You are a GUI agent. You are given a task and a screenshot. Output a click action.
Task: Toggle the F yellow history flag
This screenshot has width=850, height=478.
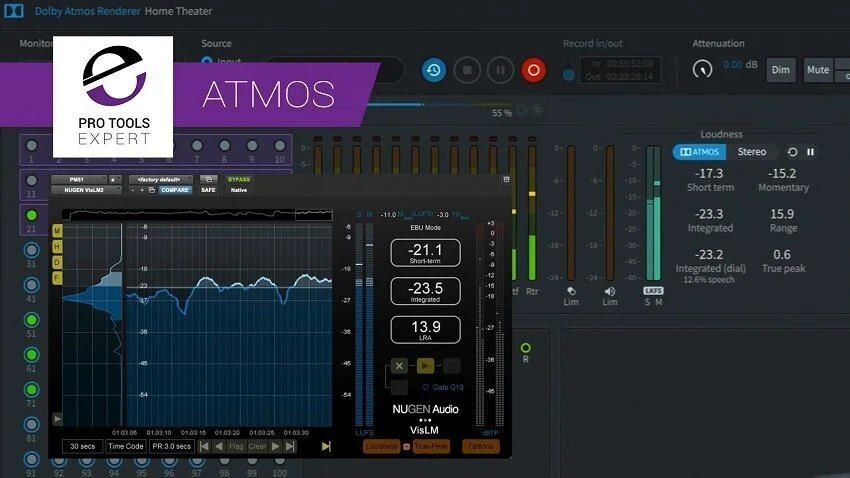(x=57, y=278)
